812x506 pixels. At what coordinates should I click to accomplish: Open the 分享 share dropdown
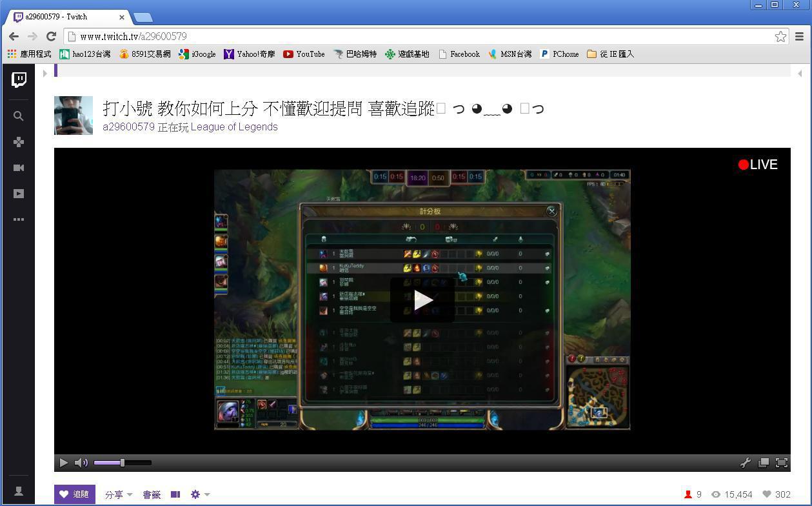point(119,494)
